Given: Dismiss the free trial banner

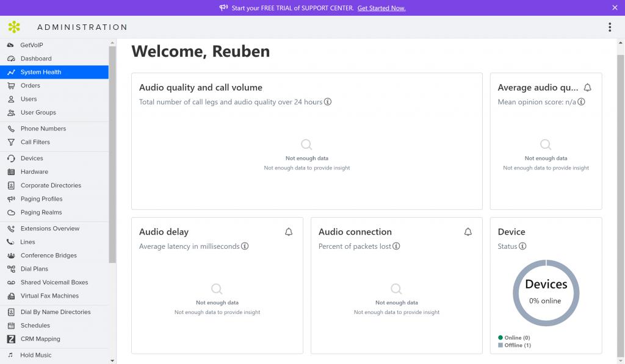Looking at the screenshot, I should click(x=615, y=8).
